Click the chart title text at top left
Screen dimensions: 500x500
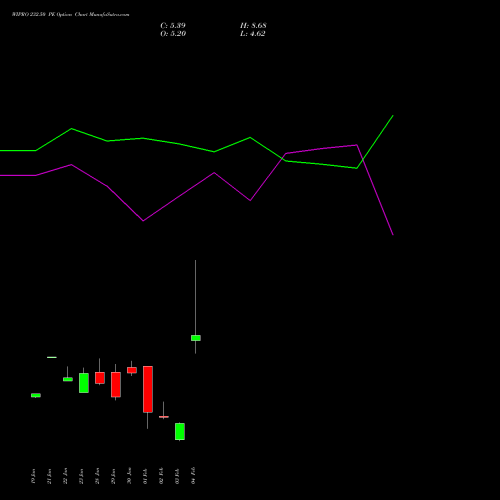(70, 15)
